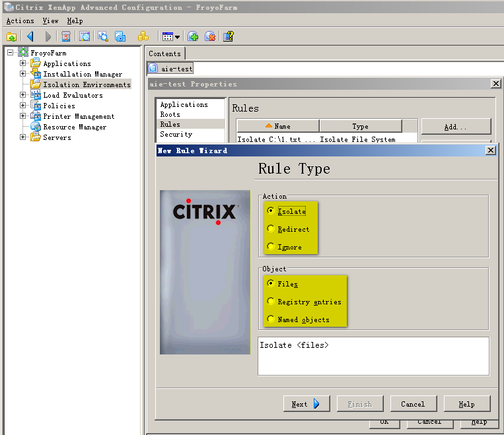Click the Policies icon in tree

36,106
